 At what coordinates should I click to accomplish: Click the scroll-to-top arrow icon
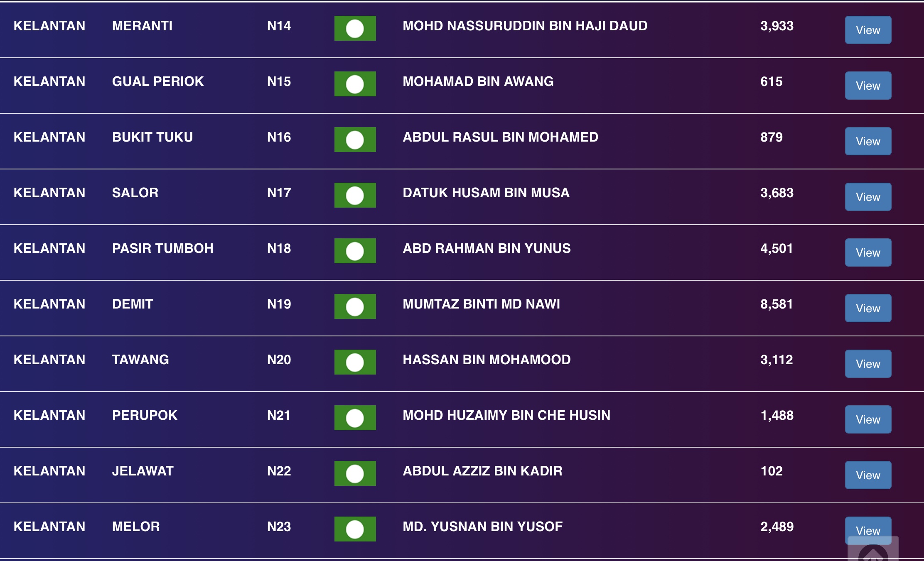tap(873, 553)
